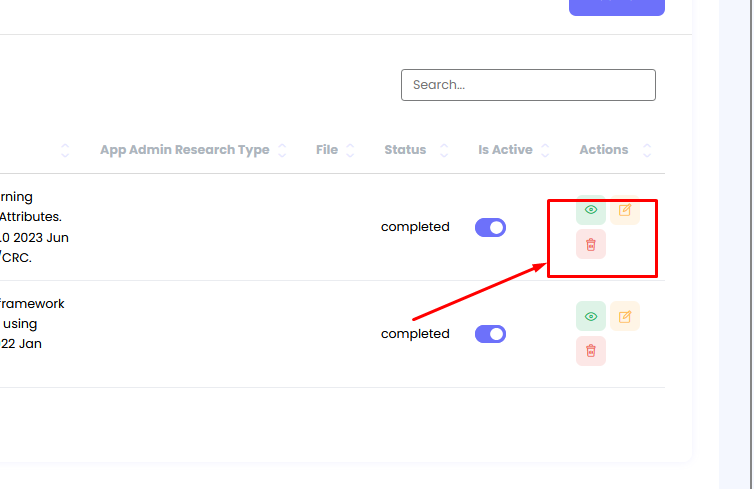Turn off Is Active toggle in second row
754x489 pixels.
pyautogui.click(x=490, y=334)
